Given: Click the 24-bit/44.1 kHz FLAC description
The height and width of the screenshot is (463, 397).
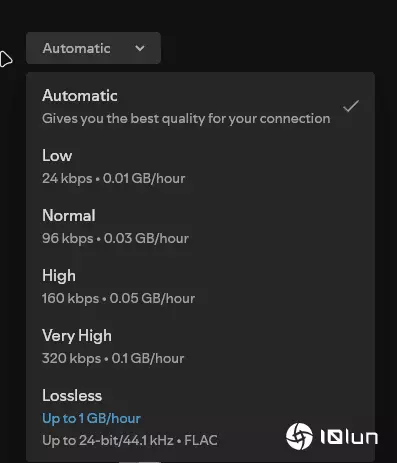Looking at the screenshot, I should 130,441.
